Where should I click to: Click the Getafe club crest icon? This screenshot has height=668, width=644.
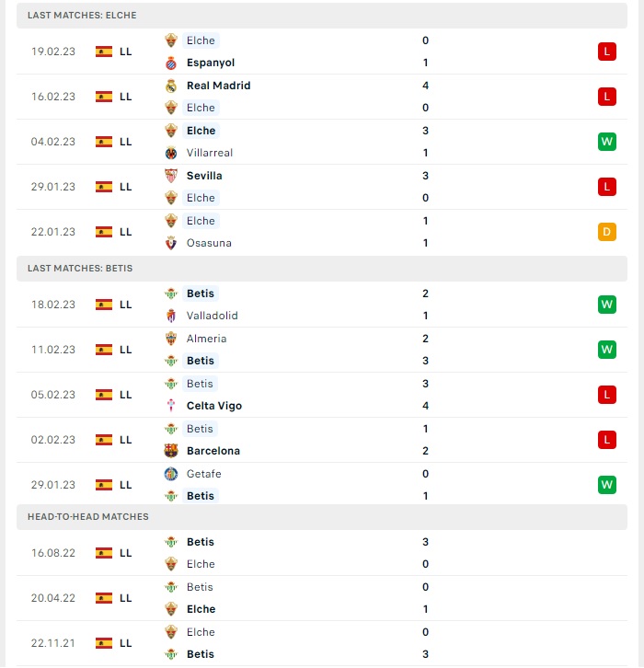171,474
